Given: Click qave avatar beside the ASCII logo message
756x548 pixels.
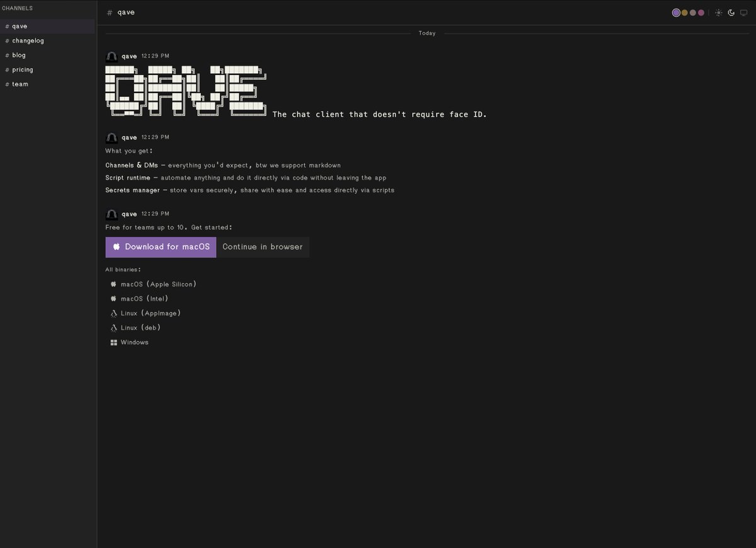Looking at the screenshot, I should (112, 56).
